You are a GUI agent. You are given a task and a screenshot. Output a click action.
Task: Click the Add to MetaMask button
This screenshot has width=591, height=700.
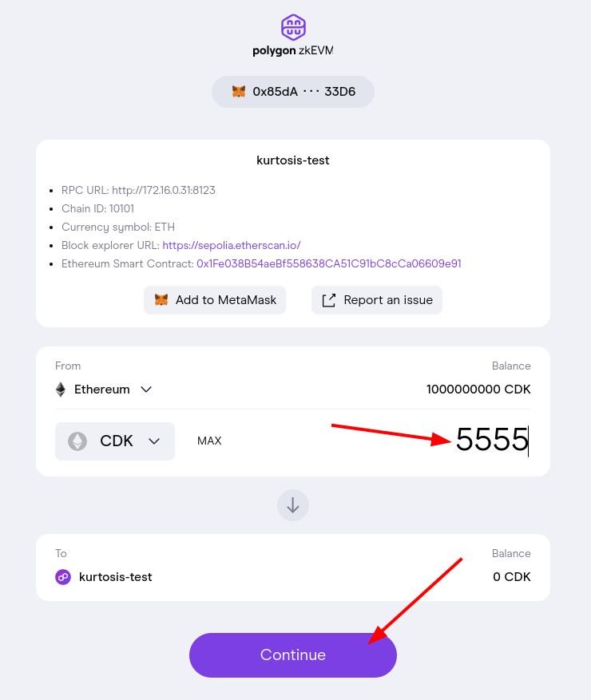pyautogui.click(x=215, y=300)
